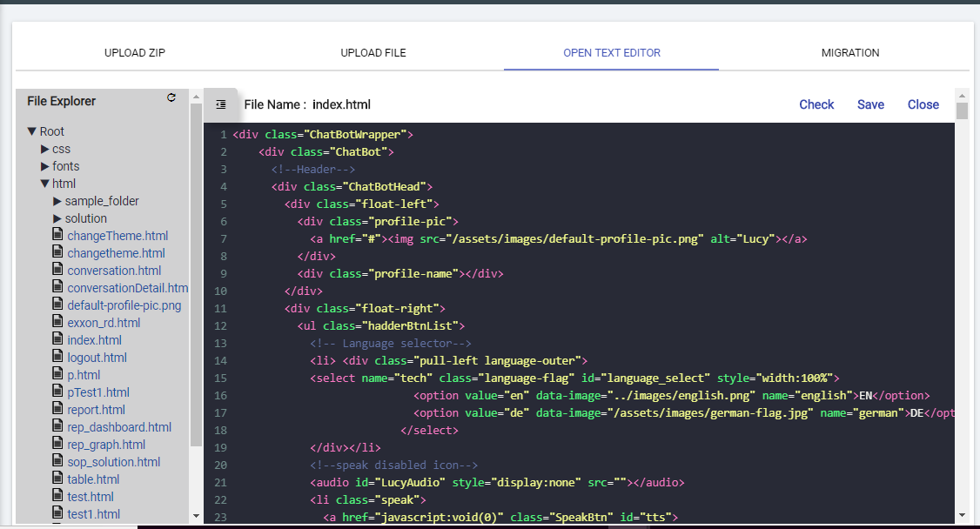980x529 pixels.
Task: Click file icon beside test.html
Action: tap(57, 497)
